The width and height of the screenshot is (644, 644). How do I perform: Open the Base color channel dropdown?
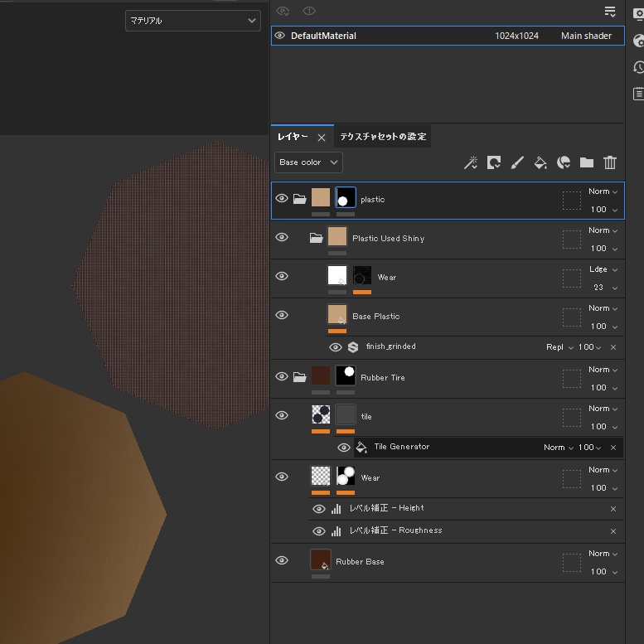tap(309, 162)
